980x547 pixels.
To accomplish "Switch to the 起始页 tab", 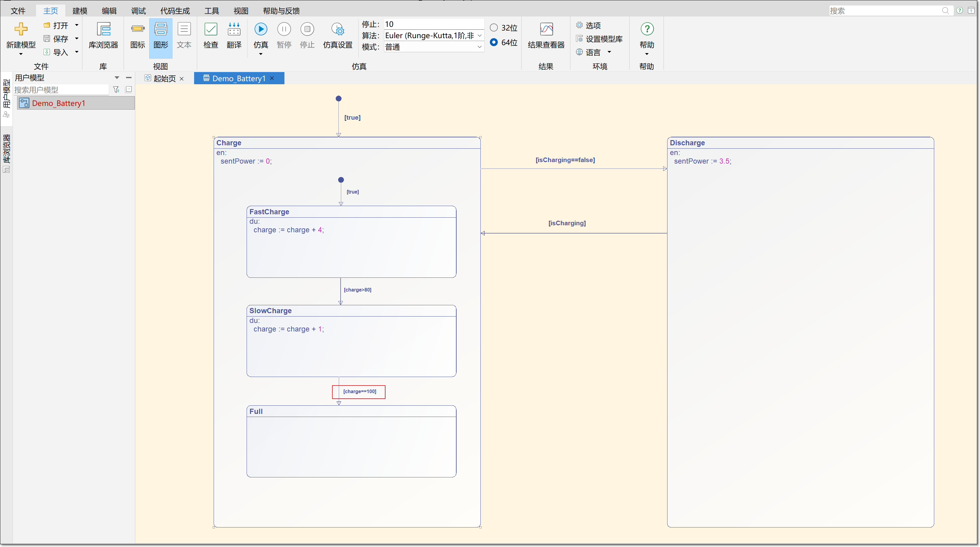I will pos(164,78).
